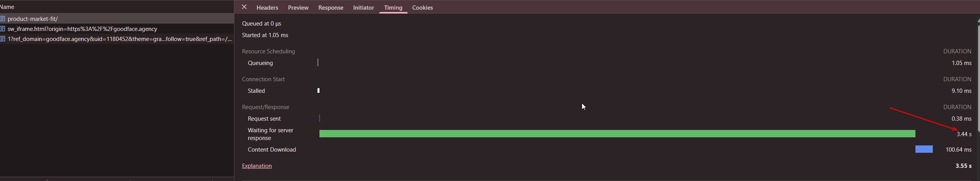Click the white Stalled timing bar
The width and height of the screenshot is (980, 181).
319,90
